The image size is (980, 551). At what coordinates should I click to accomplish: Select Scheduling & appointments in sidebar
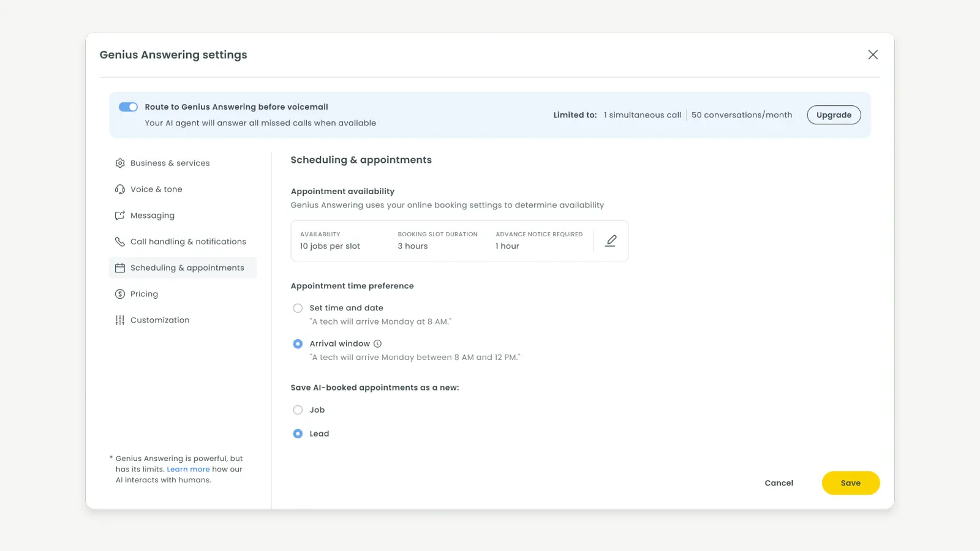click(183, 268)
